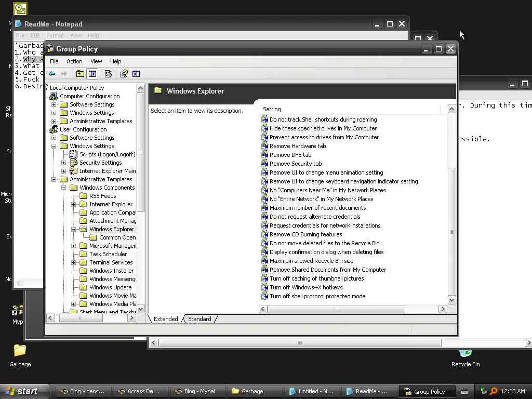
Task: Collapse the Windows Explorer tree node
Action: [x=73, y=229]
